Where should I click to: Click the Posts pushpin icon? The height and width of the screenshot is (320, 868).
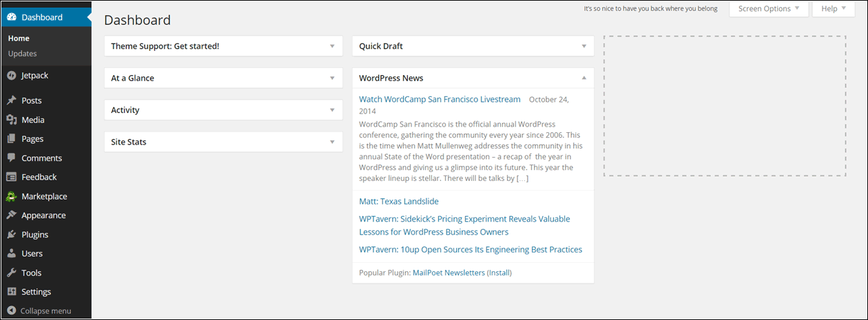[x=12, y=100]
